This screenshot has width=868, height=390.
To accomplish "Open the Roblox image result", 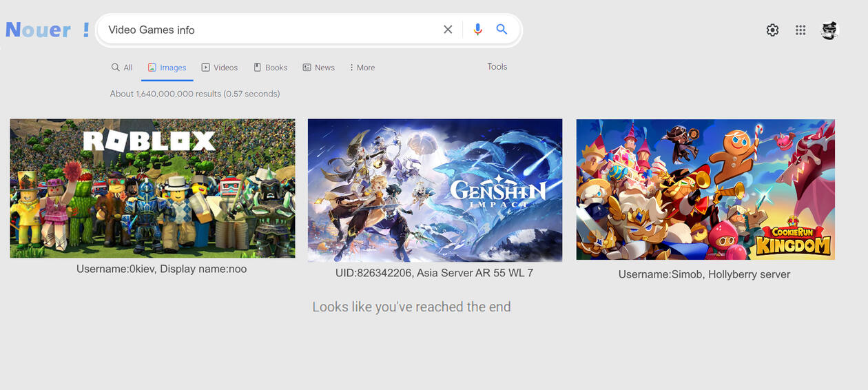I will tap(152, 188).
